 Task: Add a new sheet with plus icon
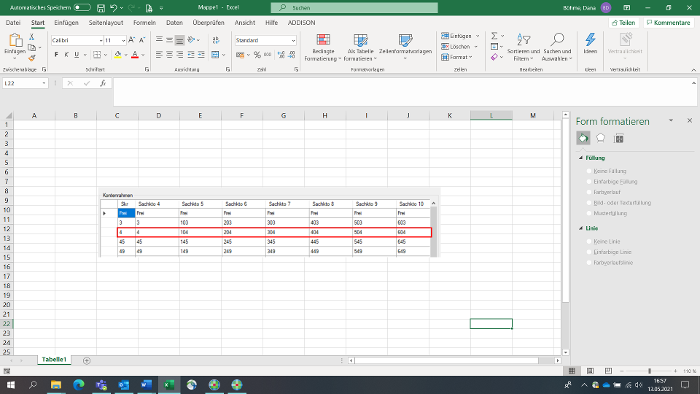click(87, 361)
